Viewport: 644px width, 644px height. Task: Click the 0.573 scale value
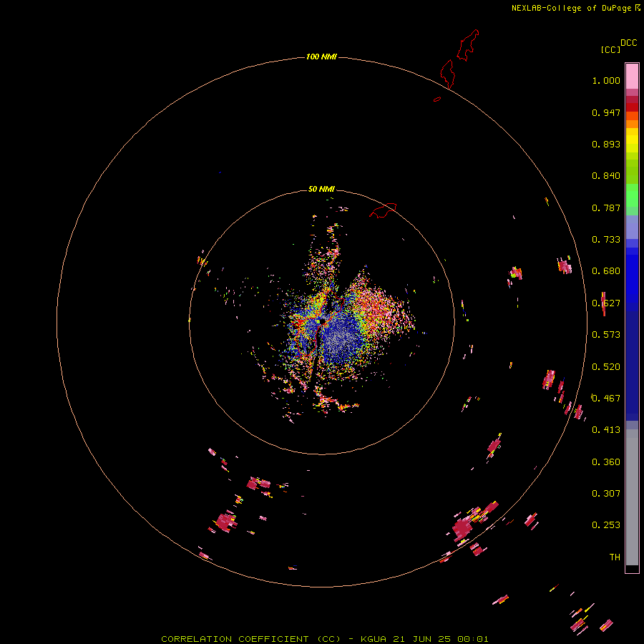606,335
